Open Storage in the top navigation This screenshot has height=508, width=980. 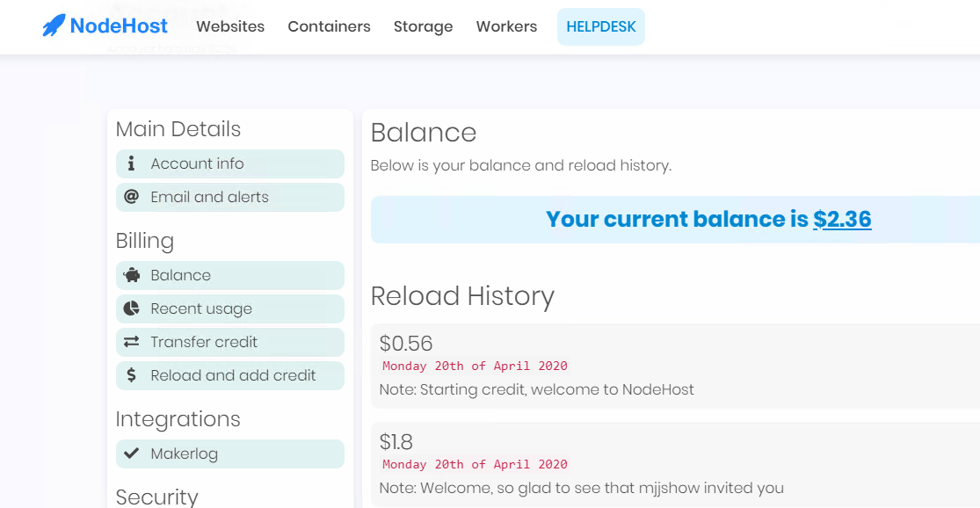click(x=423, y=26)
